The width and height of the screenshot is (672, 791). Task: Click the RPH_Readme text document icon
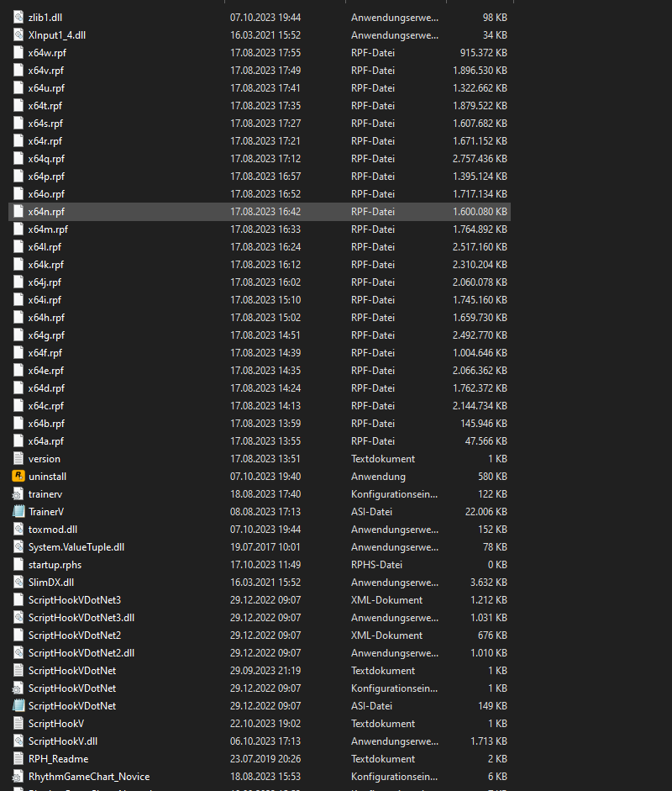pos(18,759)
